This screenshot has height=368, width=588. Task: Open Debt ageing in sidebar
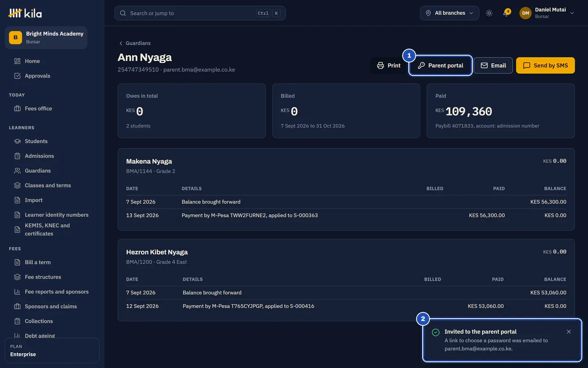pos(40,336)
